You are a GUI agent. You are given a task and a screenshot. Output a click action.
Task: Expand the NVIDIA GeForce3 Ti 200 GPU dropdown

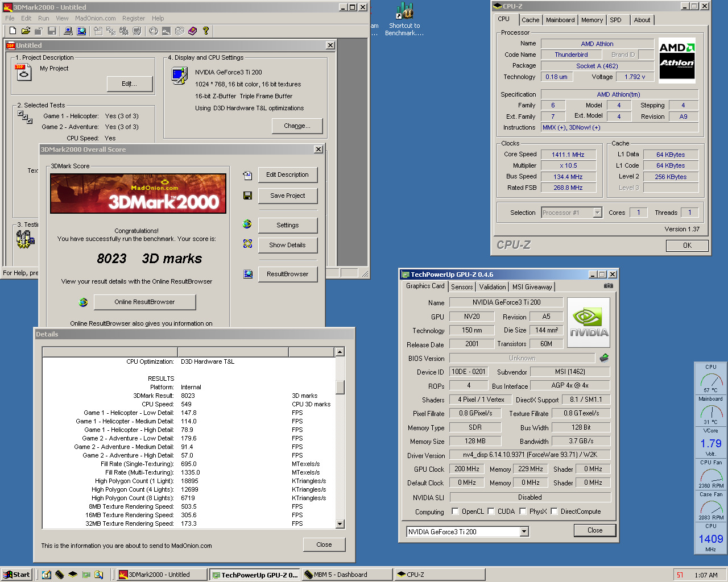click(524, 532)
